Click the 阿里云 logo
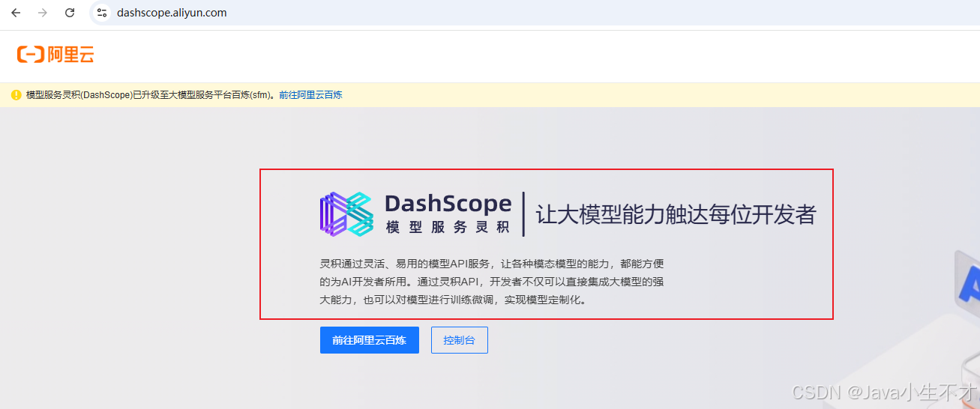Viewport: 980px width, 409px height. coord(55,54)
